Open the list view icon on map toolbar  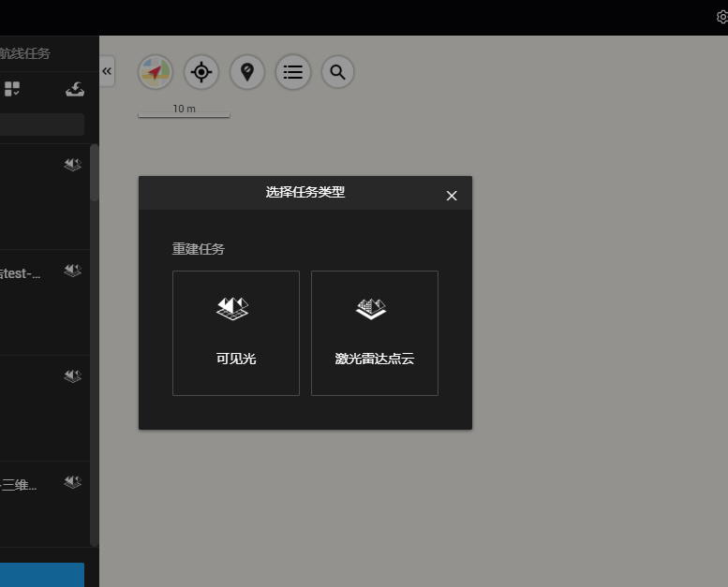(x=292, y=72)
